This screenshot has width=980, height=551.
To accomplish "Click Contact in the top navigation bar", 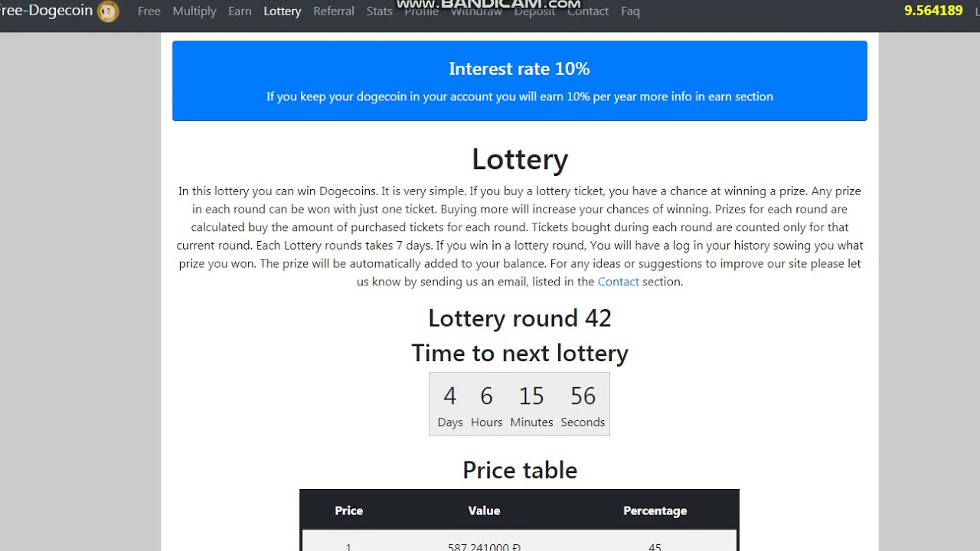I will coord(588,11).
